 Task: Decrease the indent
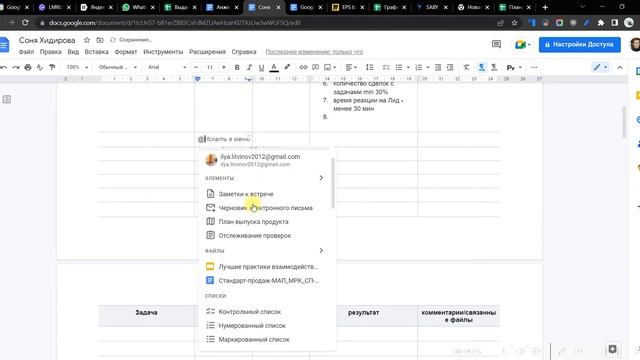(x=438, y=67)
